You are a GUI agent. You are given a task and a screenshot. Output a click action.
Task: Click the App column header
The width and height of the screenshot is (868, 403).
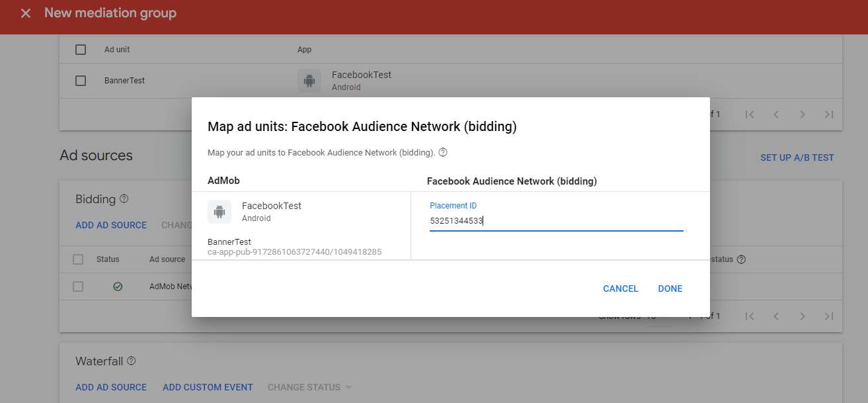[304, 50]
